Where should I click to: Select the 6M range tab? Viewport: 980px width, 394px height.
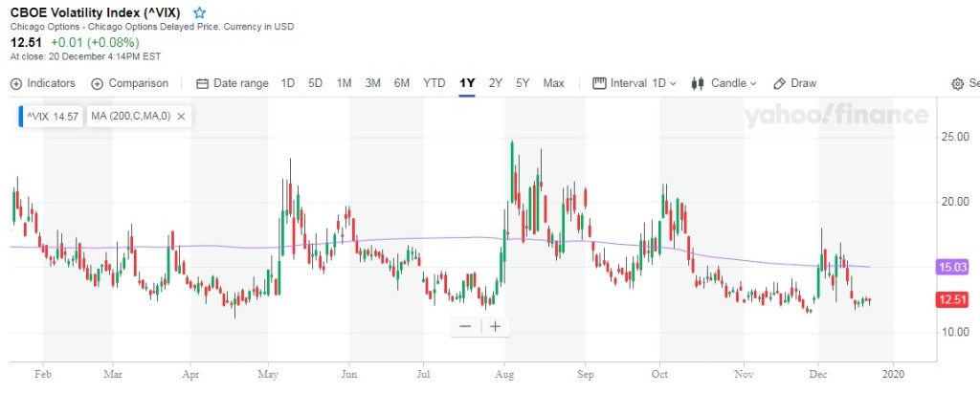pyautogui.click(x=402, y=83)
